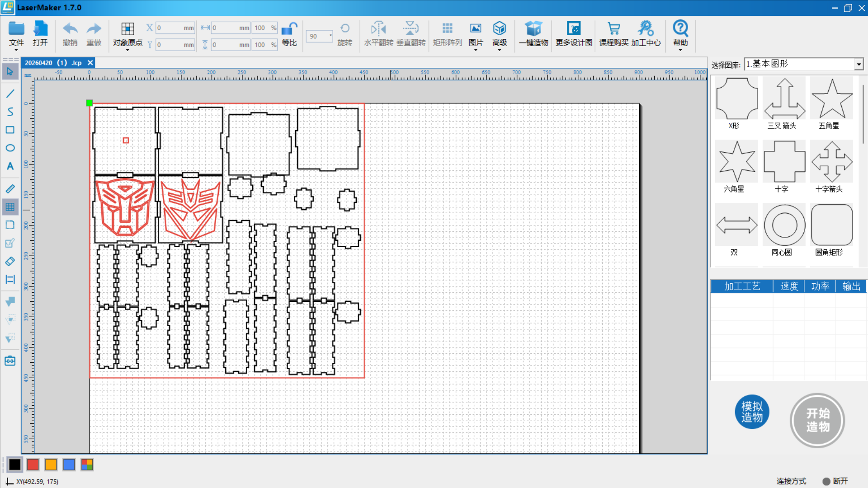The height and width of the screenshot is (488, 868).
Task: Toggle the grid display tool
Action: click(10, 207)
